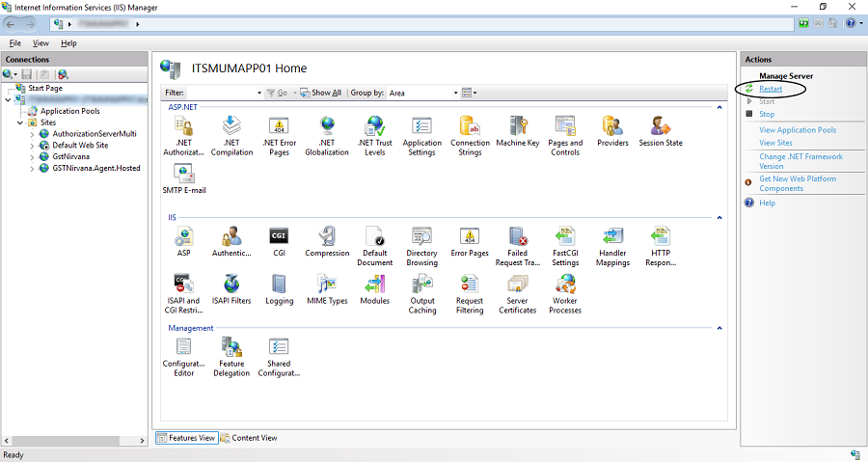868x462 pixels.
Task: Open Server Certificates feature
Action: (518, 294)
